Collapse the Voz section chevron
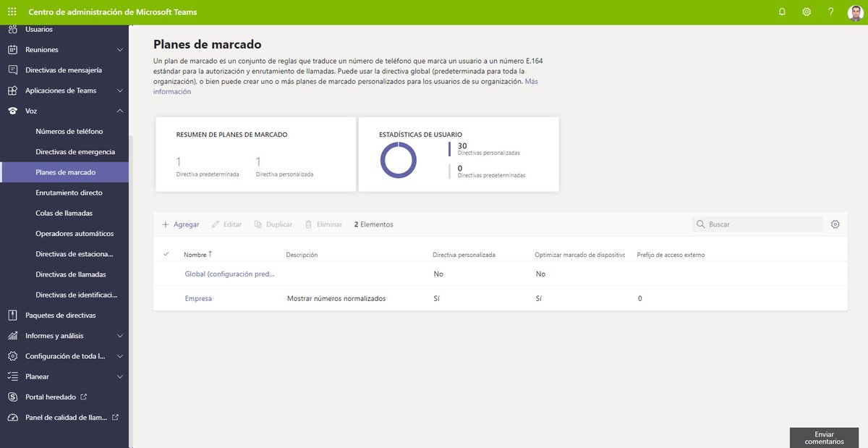 click(x=120, y=111)
